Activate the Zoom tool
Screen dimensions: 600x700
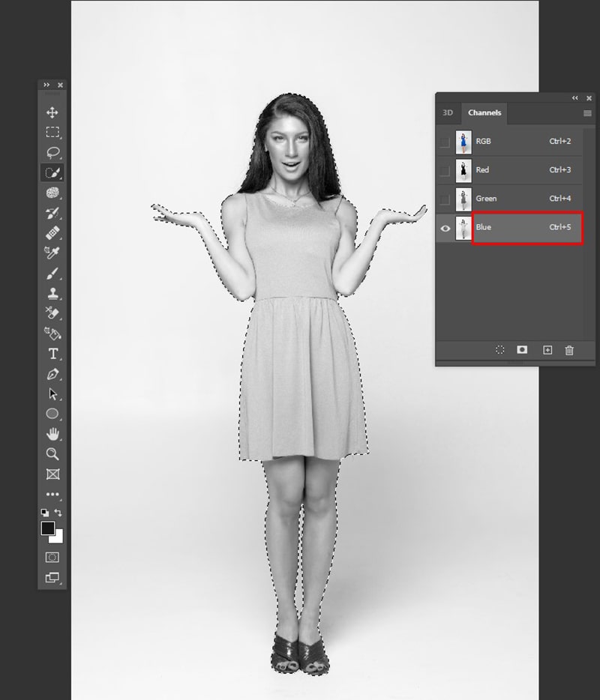click(52, 454)
